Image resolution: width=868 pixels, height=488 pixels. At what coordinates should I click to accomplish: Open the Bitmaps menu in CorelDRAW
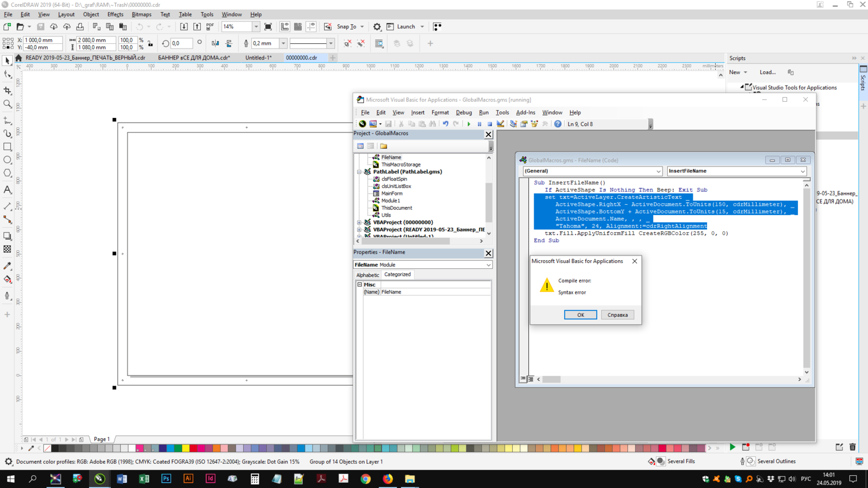[x=141, y=14]
